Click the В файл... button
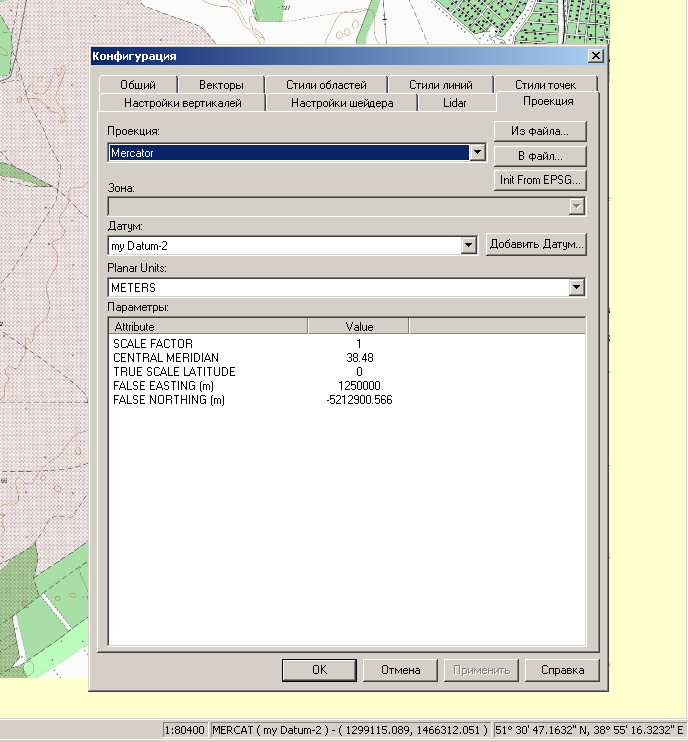The height and width of the screenshot is (742, 688). pos(540,156)
